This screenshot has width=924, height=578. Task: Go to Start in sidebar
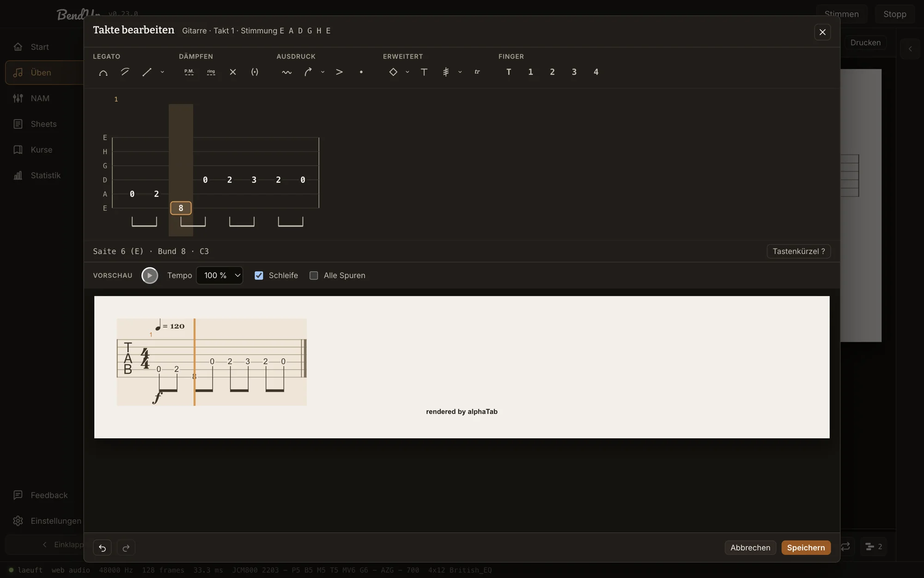pyautogui.click(x=40, y=47)
